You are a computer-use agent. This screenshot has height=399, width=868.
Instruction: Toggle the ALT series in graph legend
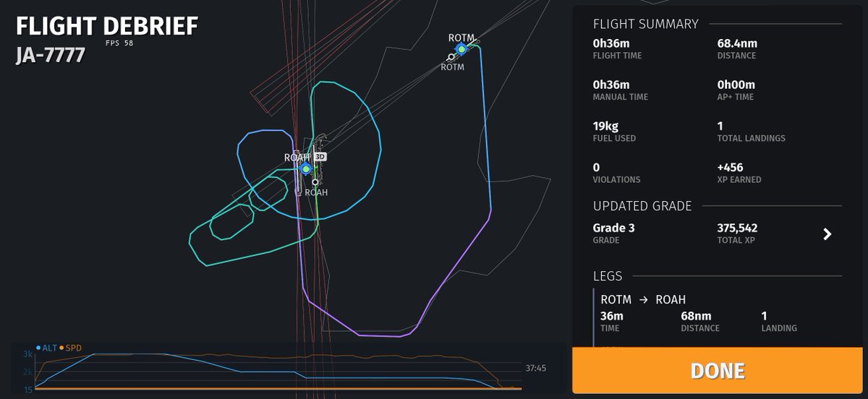tap(46, 348)
